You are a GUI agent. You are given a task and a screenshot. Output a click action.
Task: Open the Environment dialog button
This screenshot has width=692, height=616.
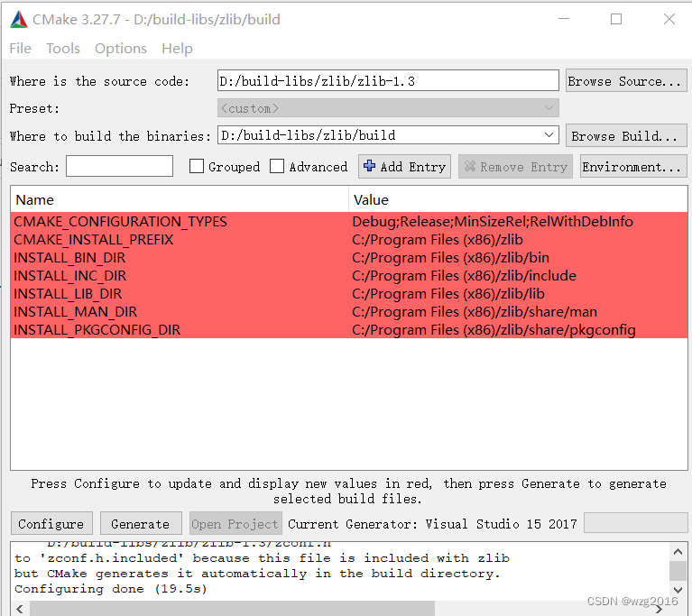pos(632,166)
